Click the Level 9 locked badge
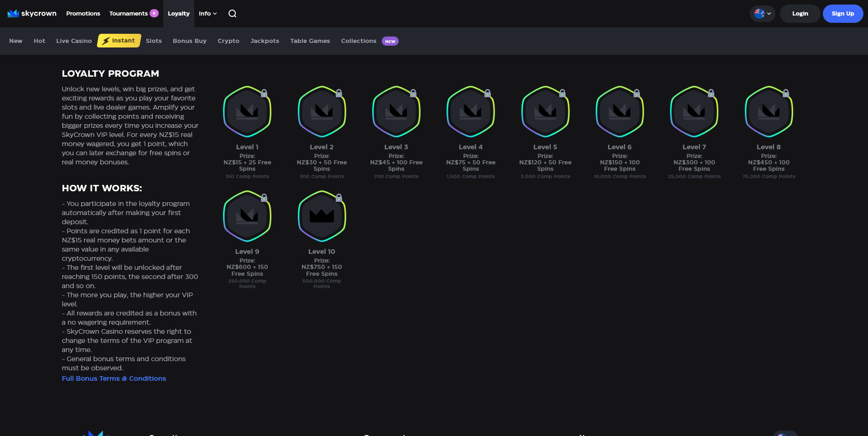Screen dimensions: 868x436 coord(247,216)
